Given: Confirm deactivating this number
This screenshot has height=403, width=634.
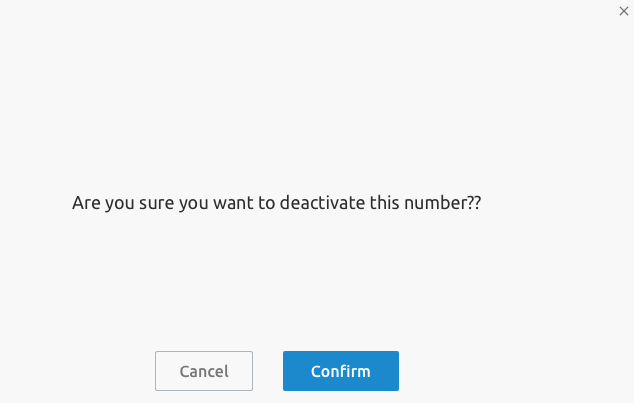Looking at the screenshot, I should click(x=341, y=371).
